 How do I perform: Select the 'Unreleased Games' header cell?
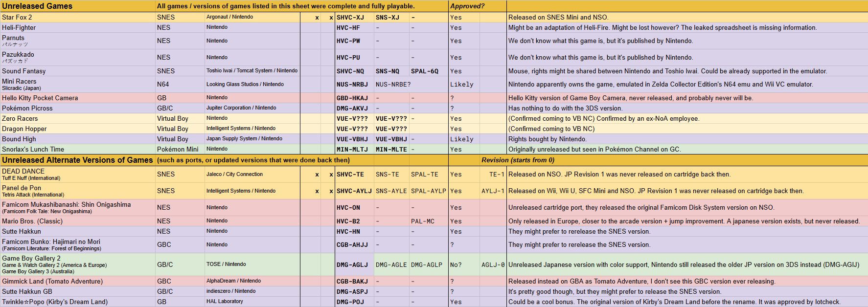78,6
